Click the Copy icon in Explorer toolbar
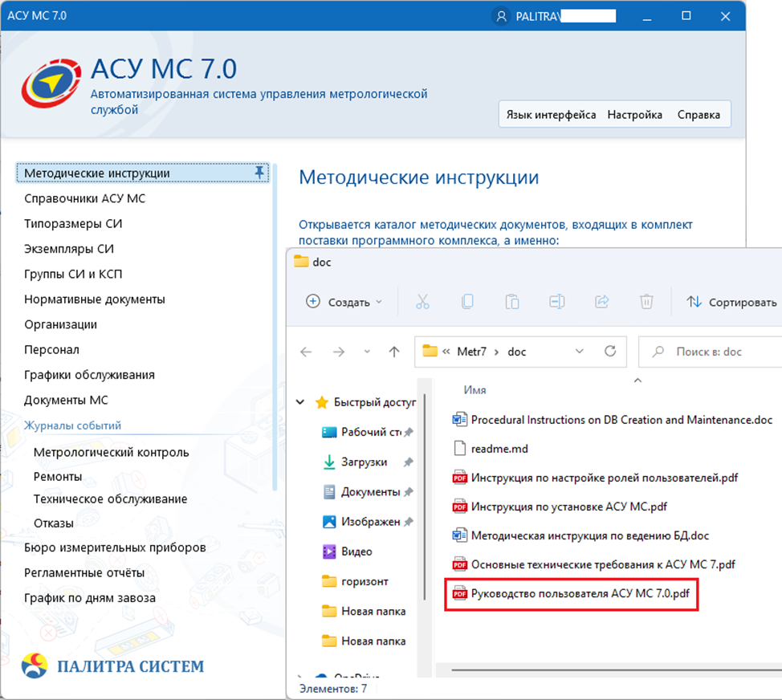 [467, 302]
